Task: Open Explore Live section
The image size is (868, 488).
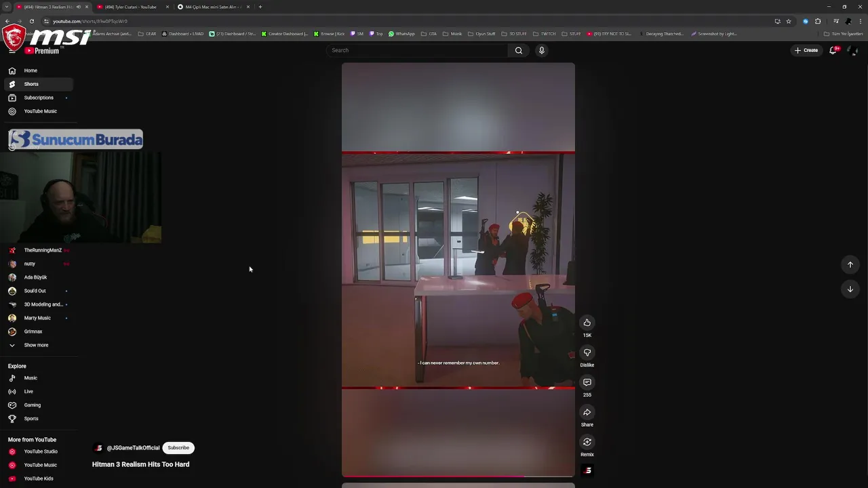Action: coord(28,392)
